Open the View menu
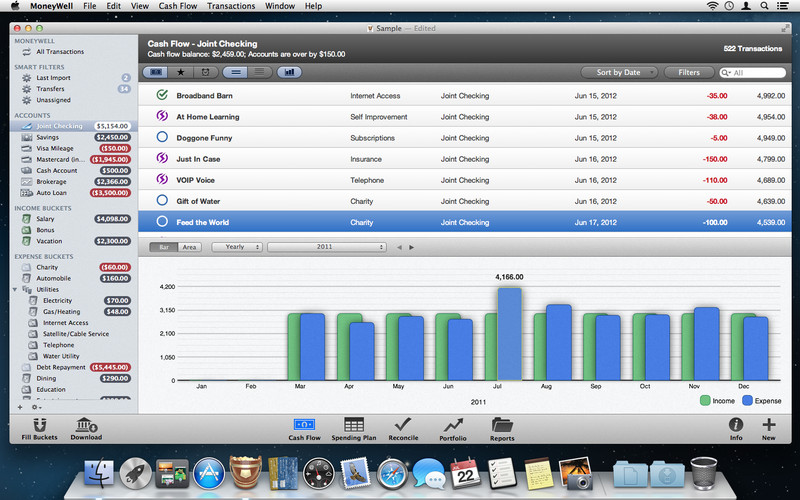The height and width of the screenshot is (500, 800). tap(140, 6)
